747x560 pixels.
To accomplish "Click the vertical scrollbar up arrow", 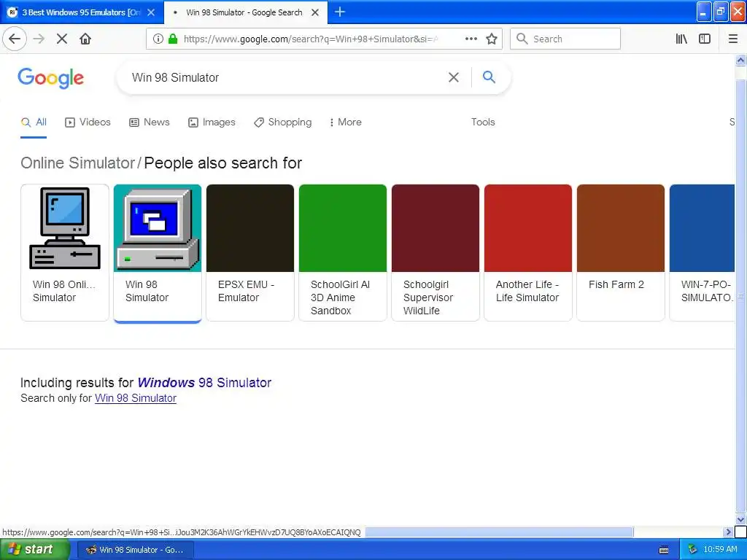I will point(740,61).
